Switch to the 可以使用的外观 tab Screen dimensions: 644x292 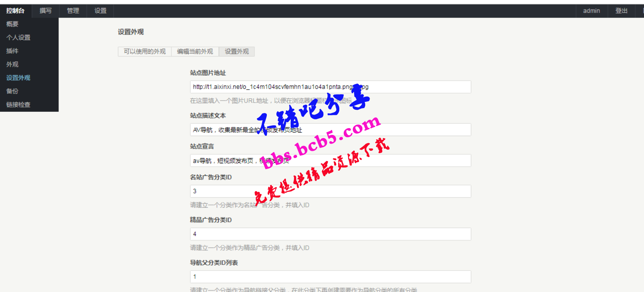[145, 52]
